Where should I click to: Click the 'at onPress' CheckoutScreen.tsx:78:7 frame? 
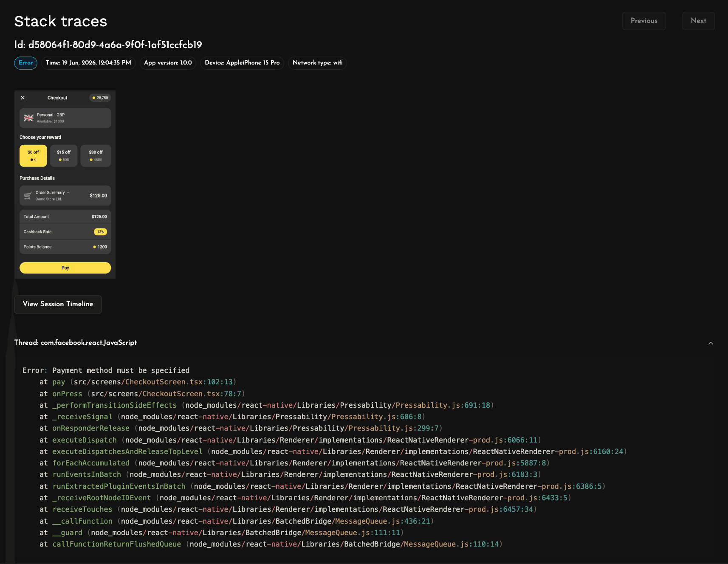point(142,394)
